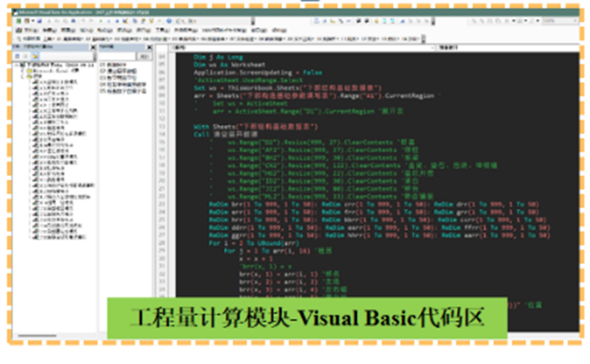Image resolution: width=590 pixels, height=364 pixels.
Task: Click the search input in middle panel
Action: (x=118, y=58)
